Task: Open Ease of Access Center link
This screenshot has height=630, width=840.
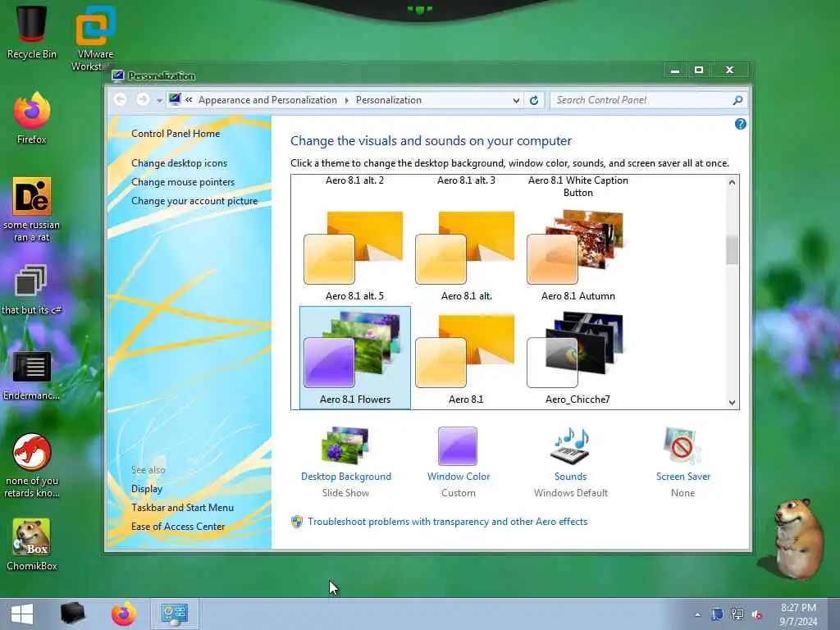Action: pos(178,526)
